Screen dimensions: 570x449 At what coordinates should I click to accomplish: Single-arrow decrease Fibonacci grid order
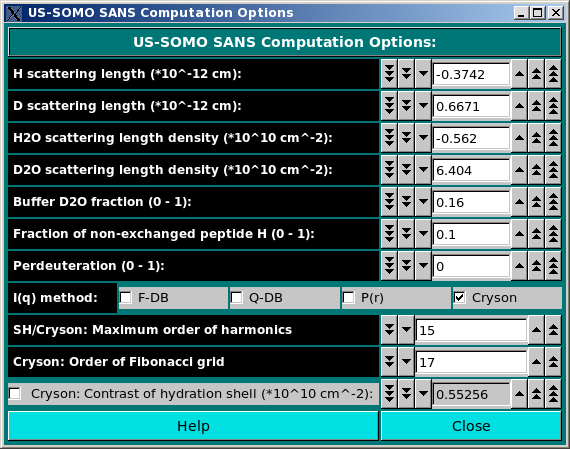pos(406,362)
